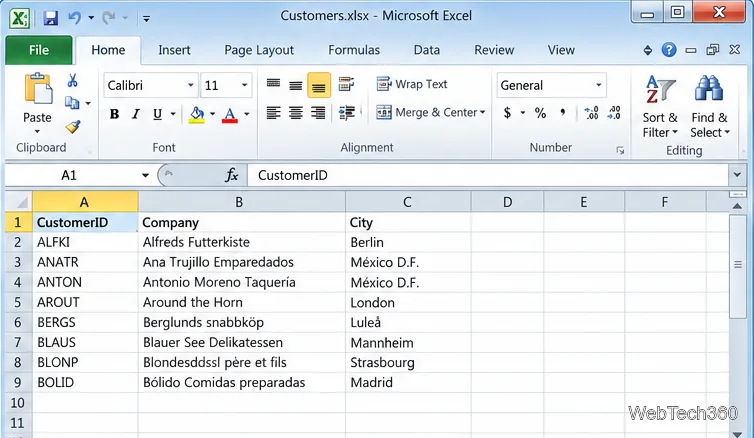The width and height of the screenshot is (754, 438).
Task: Center text horizontally in cell
Action: pos(296,113)
